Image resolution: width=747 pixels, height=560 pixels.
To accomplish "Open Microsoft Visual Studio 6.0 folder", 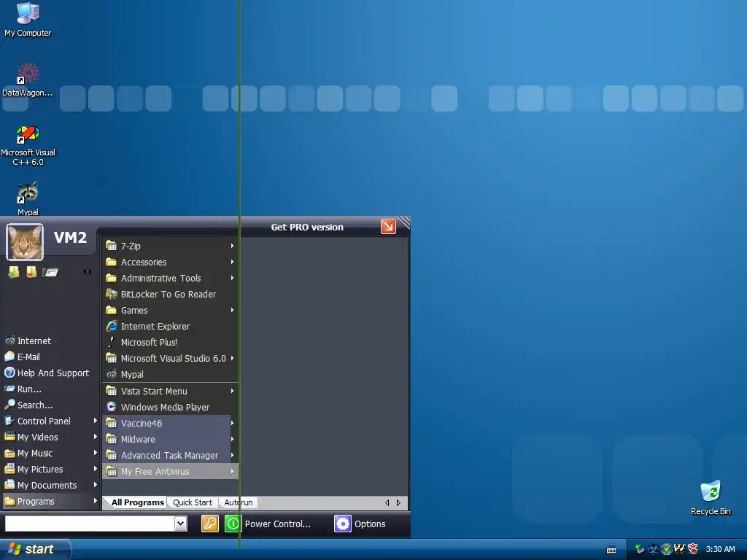I will tap(170, 358).
